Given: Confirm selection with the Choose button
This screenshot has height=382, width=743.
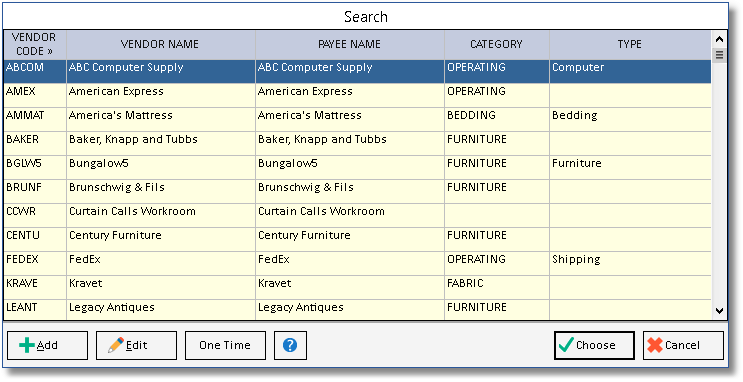Looking at the screenshot, I should coord(594,345).
